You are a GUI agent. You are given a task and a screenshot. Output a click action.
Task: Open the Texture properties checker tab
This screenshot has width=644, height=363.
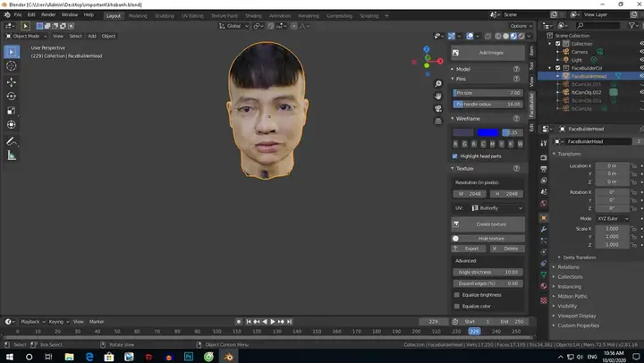[x=544, y=300]
